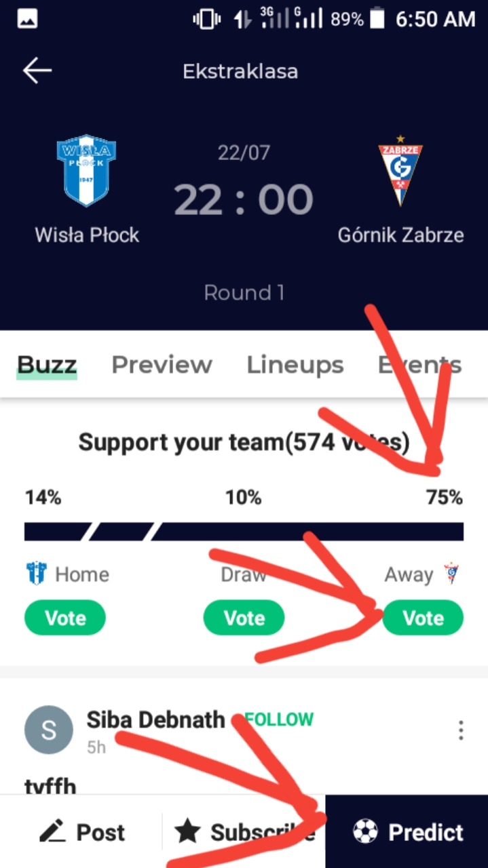The width and height of the screenshot is (488, 868).
Task: Create a new Post
Action: (x=81, y=832)
